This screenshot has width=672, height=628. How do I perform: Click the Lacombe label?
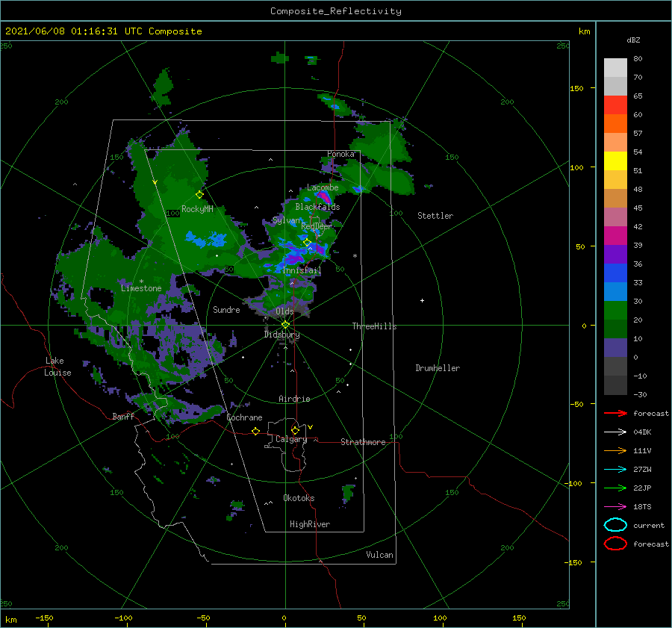323,187
